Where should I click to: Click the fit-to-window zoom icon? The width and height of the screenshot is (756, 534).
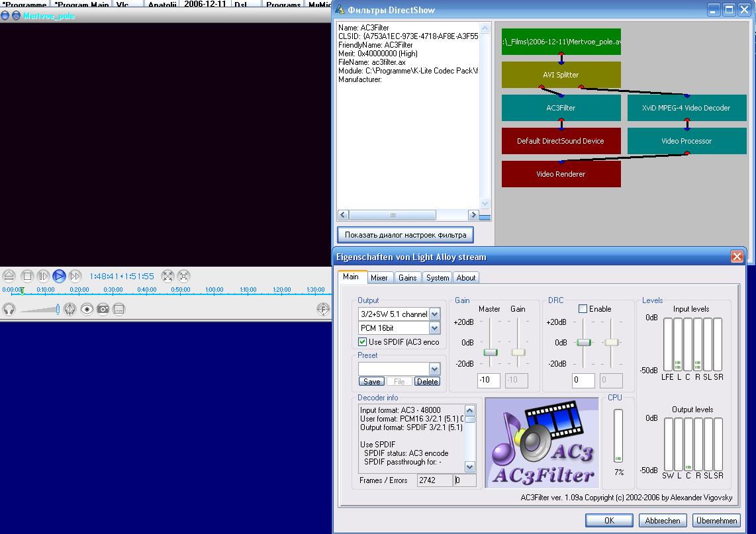(x=183, y=276)
